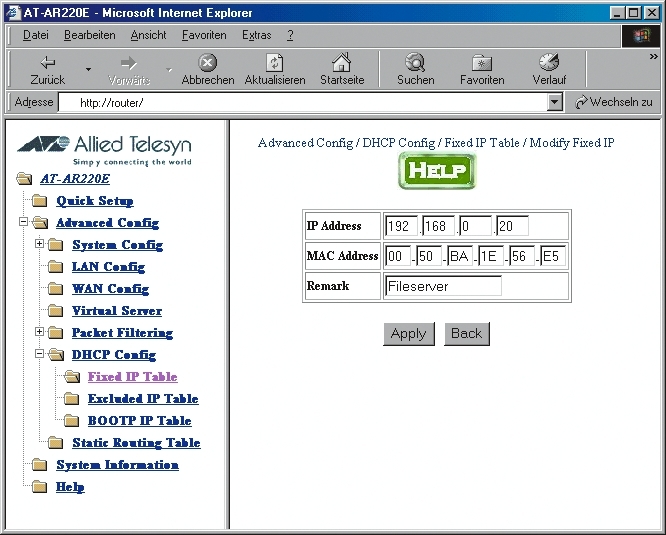Click the MAC field showing BA
666x535 pixels.
pos(460,256)
